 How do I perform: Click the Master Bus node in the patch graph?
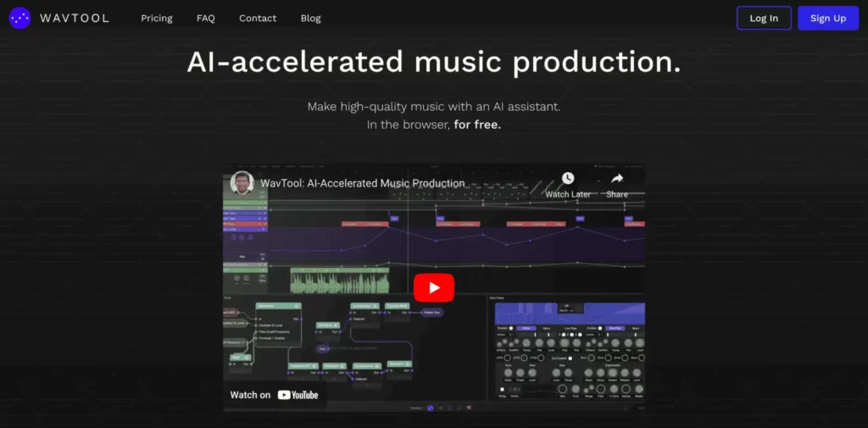click(x=431, y=313)
